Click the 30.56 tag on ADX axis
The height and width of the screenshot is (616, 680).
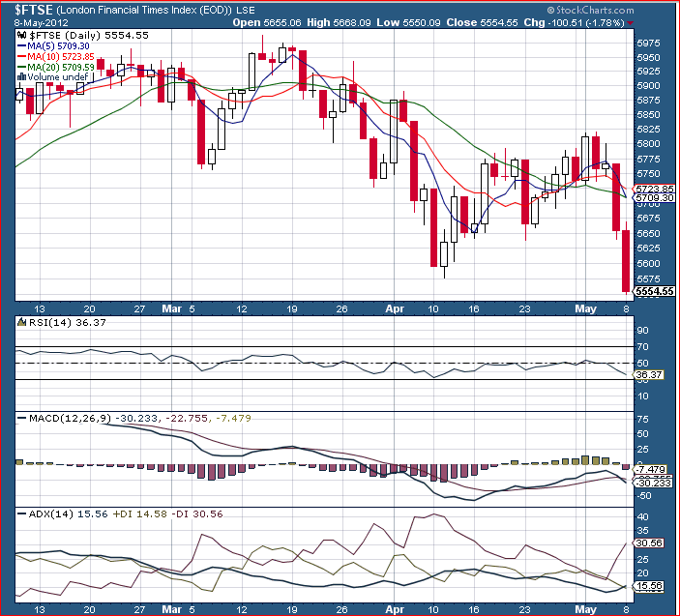pos(649,543)
